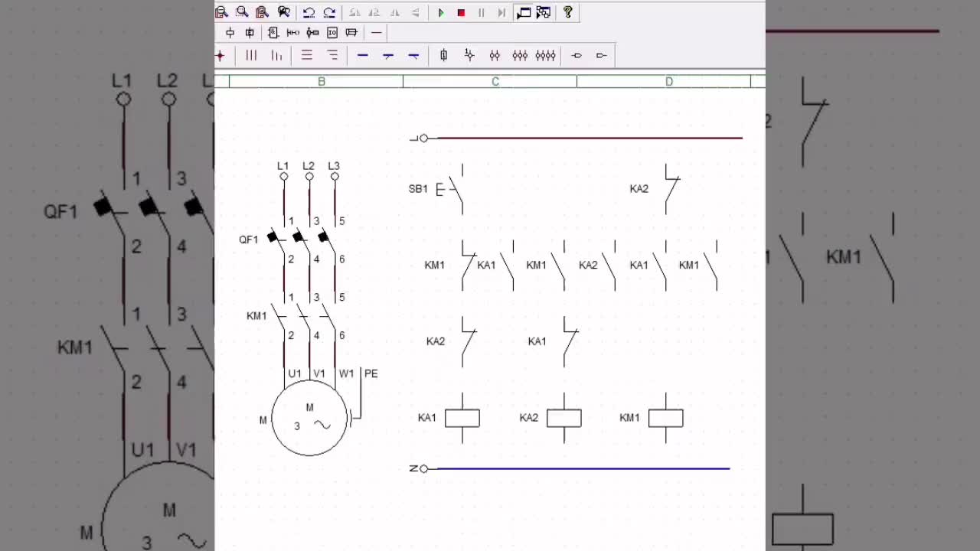Viewport: 980px width, 551px height.
Task: Select the QF1 circuit breaker label
Action: (248, 240)
